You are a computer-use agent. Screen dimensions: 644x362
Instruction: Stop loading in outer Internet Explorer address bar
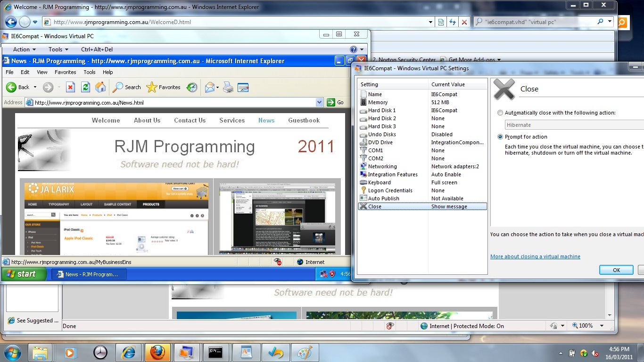[x=464, y=22]
